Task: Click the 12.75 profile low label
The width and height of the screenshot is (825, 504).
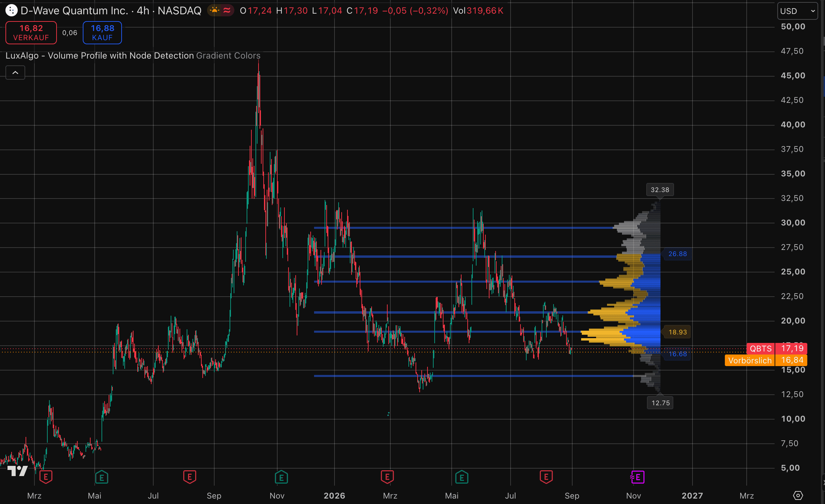Action: 660,403
